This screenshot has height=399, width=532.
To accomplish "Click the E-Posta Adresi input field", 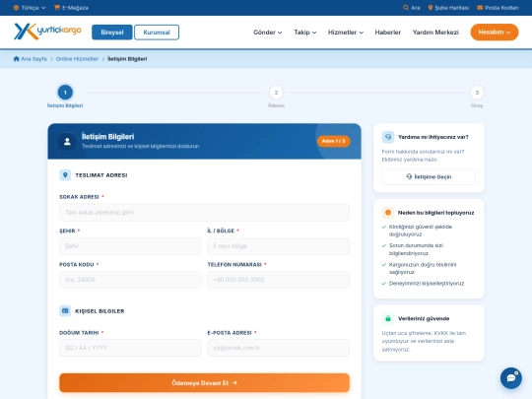I will pyautogui.click(x=278, y=348).
